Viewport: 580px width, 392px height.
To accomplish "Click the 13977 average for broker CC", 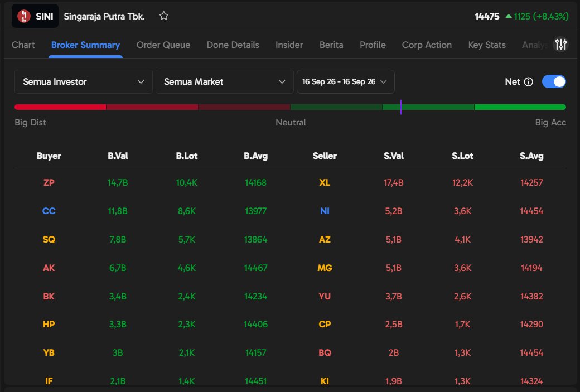I will click(x=255, y=211).
